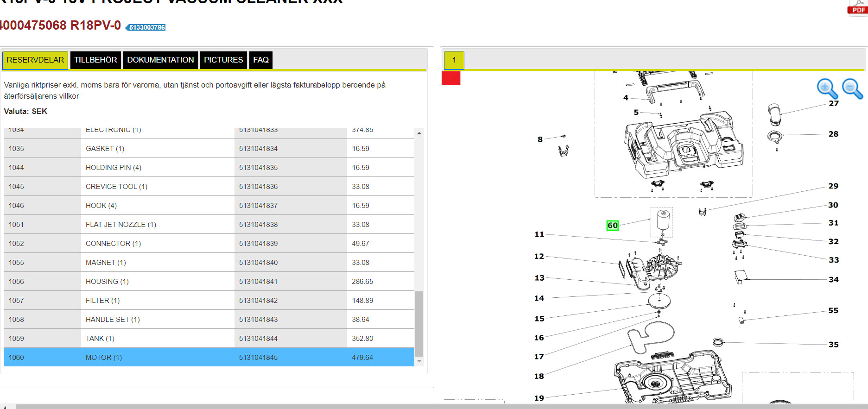Open the DOKUMENTATION tab

[160, 60]
